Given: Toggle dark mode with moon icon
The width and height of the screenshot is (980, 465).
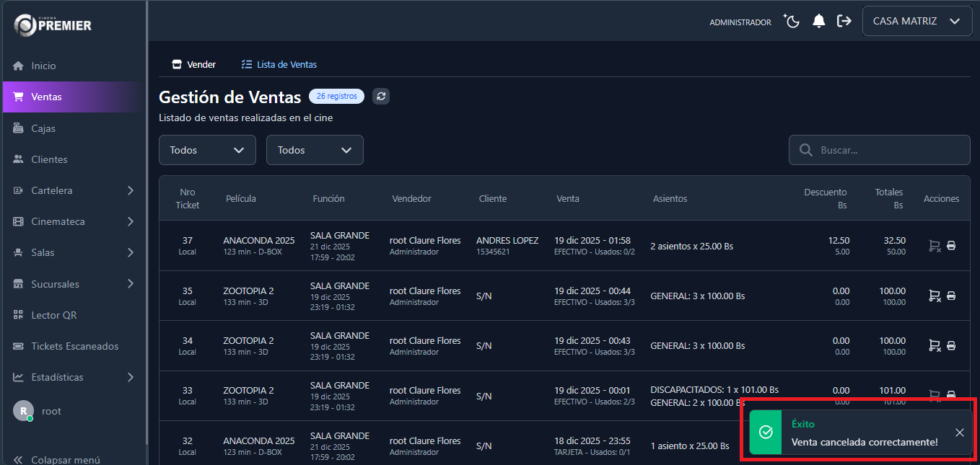Looking at the screenshot, I should [792, 22].
